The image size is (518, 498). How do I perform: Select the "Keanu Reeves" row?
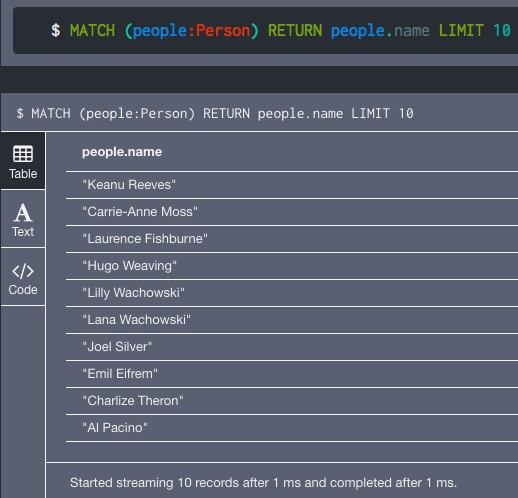(292, 185)
